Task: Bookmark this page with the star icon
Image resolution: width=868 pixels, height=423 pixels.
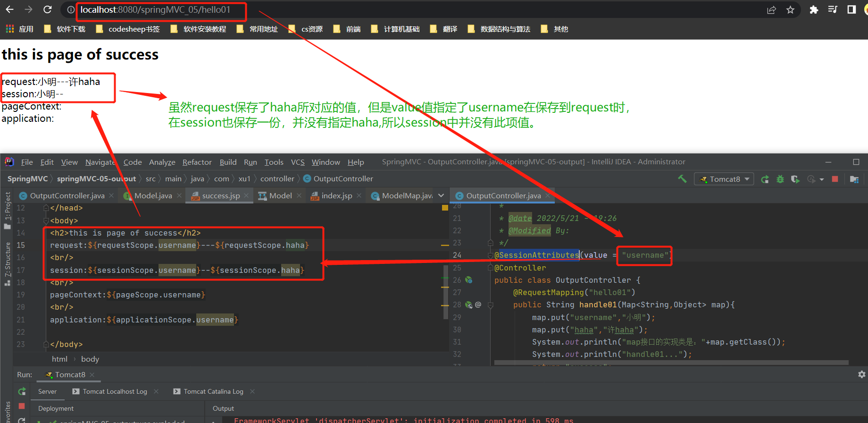Action: pyautogui.click(x=790, y=10)
